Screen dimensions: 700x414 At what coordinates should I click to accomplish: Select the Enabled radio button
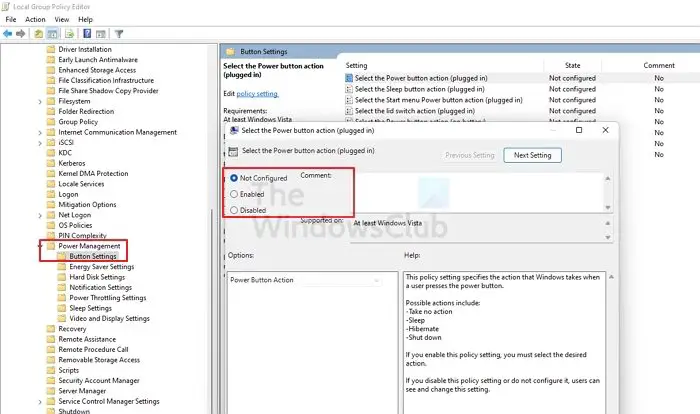pos(234,194)
